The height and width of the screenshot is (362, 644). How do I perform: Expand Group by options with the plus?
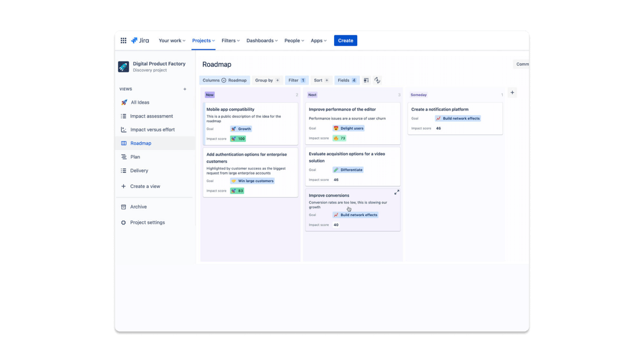(x=278, y=80)
